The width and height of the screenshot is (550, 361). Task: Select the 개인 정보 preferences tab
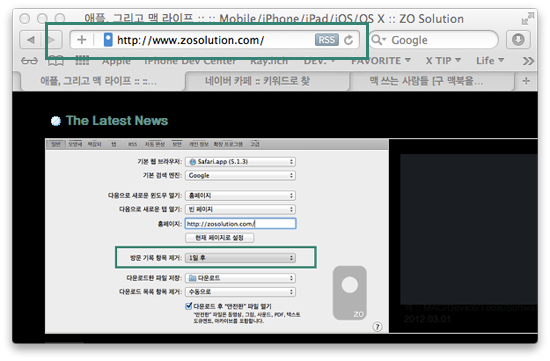click(x=199, y=144)
